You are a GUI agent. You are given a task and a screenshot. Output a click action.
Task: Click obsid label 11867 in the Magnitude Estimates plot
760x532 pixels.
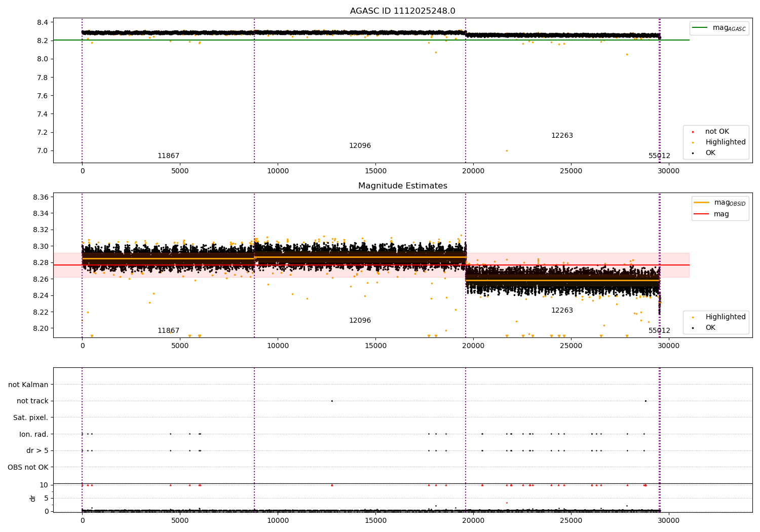(x=168, y=331)
